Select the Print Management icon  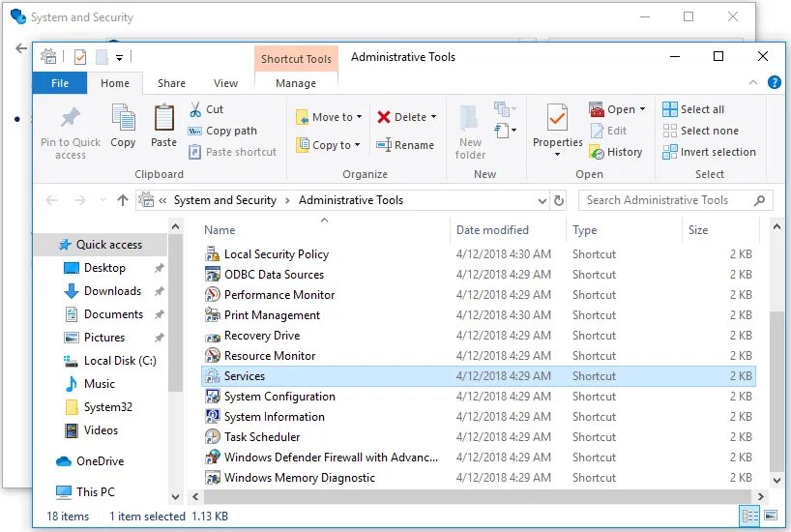pyautogui.click(x=213, y=315)
